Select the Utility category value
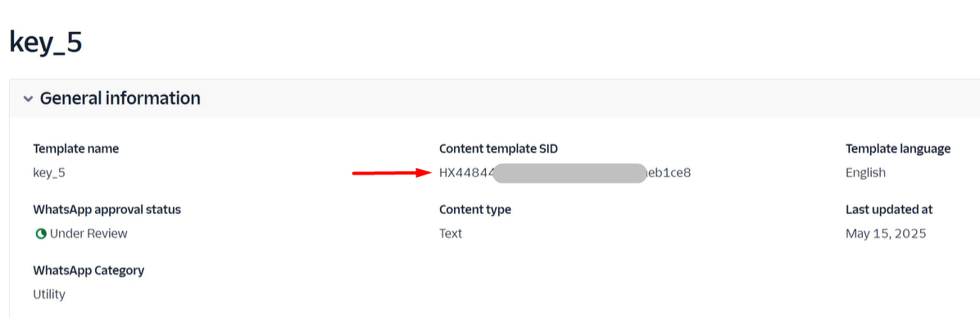The width and height of the screenshot is (980, 318). 48,294
